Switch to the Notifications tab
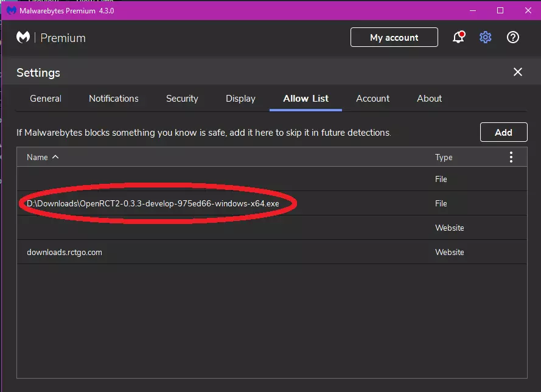Screen dimensions: 541x392 pyautogui.click(x=114, y=99)
